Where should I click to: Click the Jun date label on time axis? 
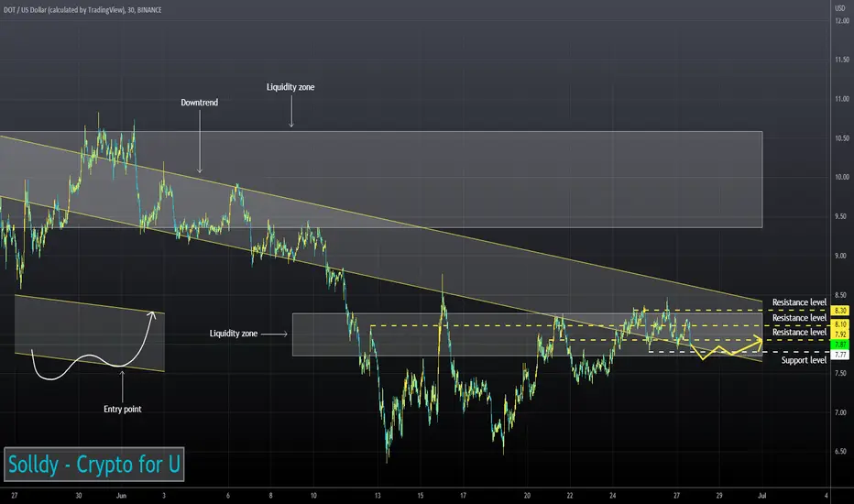pos(121,495)
